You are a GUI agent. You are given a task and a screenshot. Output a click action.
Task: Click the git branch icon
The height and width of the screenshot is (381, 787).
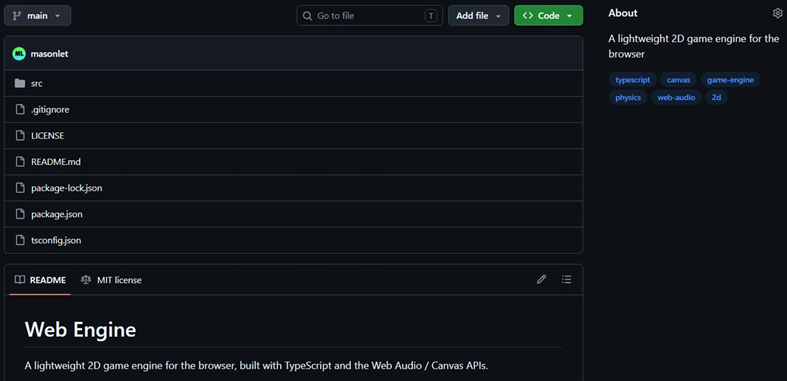(x=17, y=16)
